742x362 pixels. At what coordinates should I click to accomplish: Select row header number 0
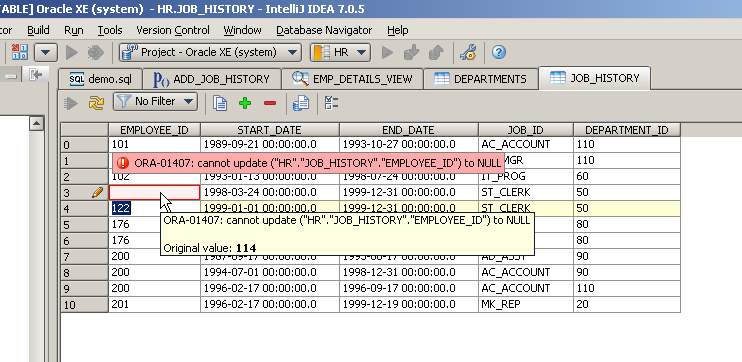(x=84, y=144)
